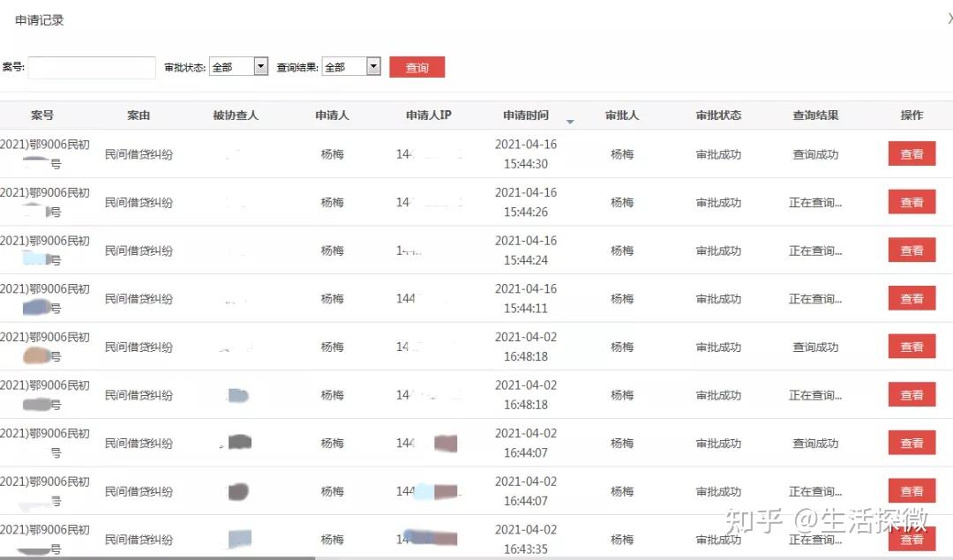Click the red 查询 search button

point(416,67)
